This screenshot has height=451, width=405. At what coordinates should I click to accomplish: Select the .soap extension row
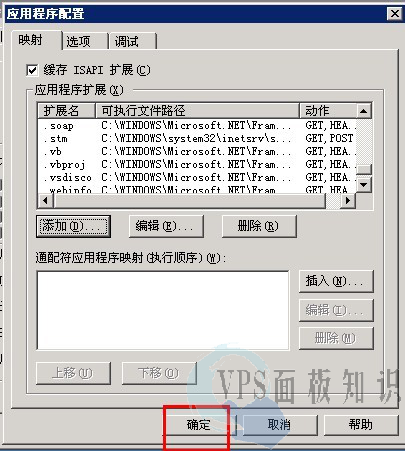click(197, 126)
